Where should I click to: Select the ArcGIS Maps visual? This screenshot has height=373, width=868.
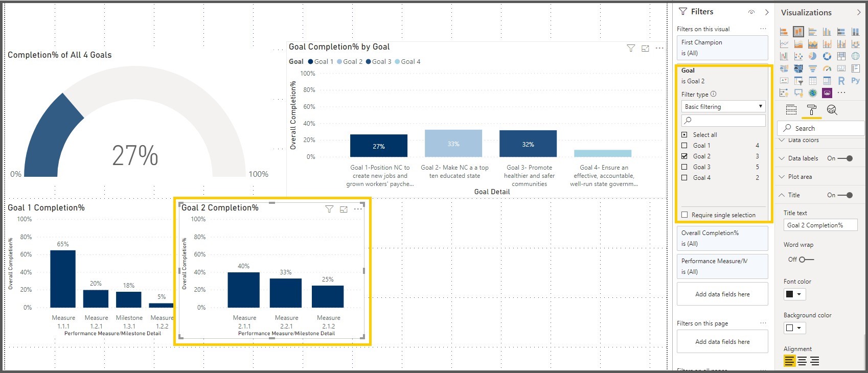813,92
